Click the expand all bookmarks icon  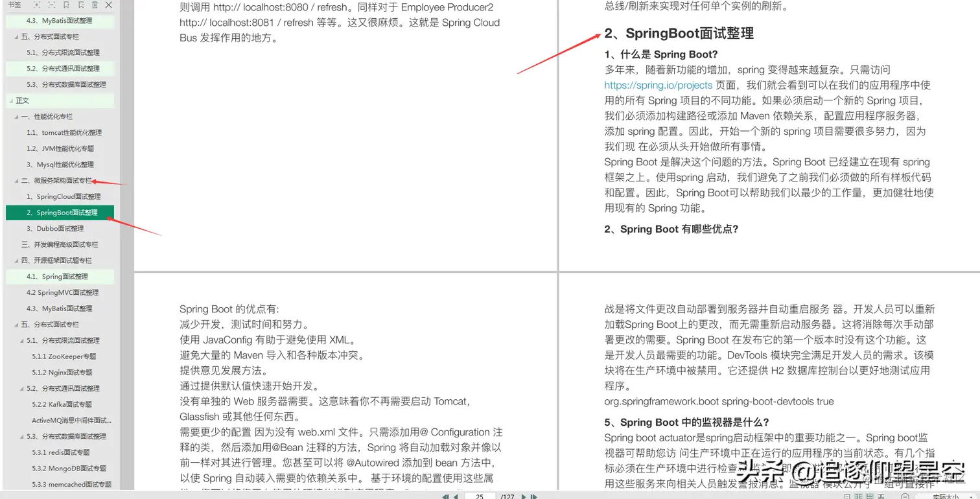(x=36, y=5)
